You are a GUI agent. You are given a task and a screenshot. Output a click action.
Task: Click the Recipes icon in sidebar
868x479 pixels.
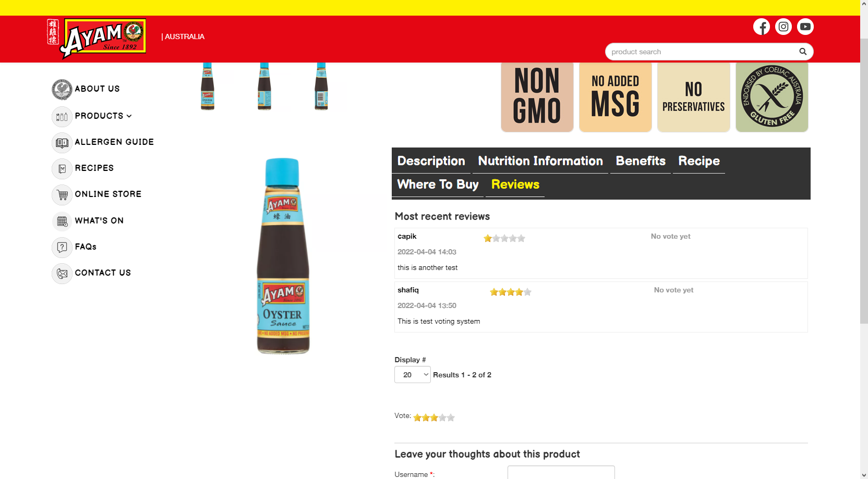click(62, 168)
